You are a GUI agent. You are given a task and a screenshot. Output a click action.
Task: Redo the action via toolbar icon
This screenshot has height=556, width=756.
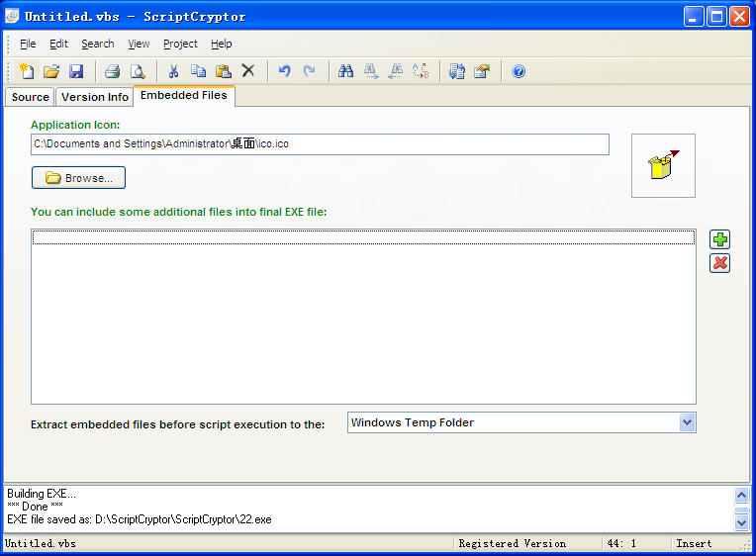309,71
